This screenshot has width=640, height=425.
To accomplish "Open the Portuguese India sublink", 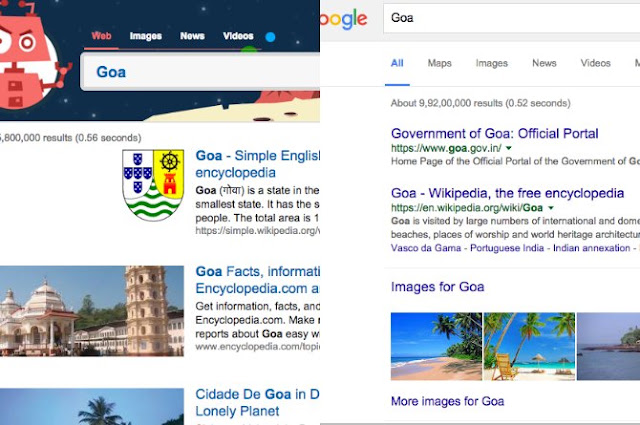I will tap(507, 248).
